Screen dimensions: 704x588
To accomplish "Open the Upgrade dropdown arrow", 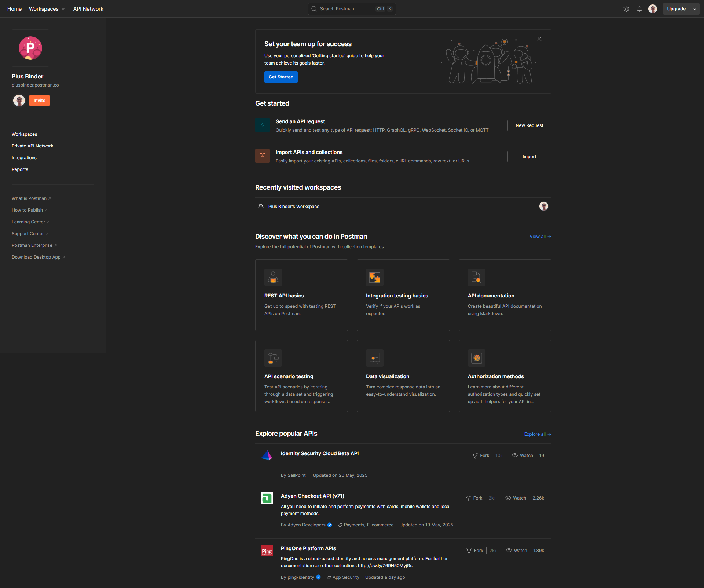I will pos(695,9).
